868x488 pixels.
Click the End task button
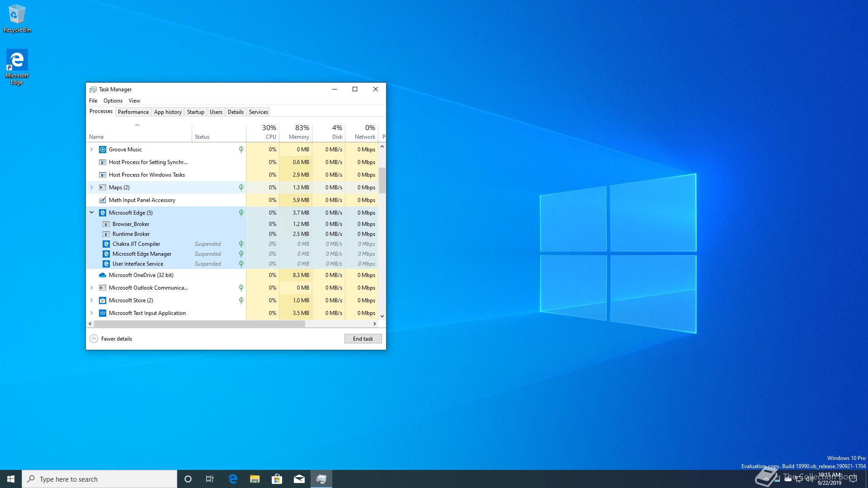coord(363,339)
